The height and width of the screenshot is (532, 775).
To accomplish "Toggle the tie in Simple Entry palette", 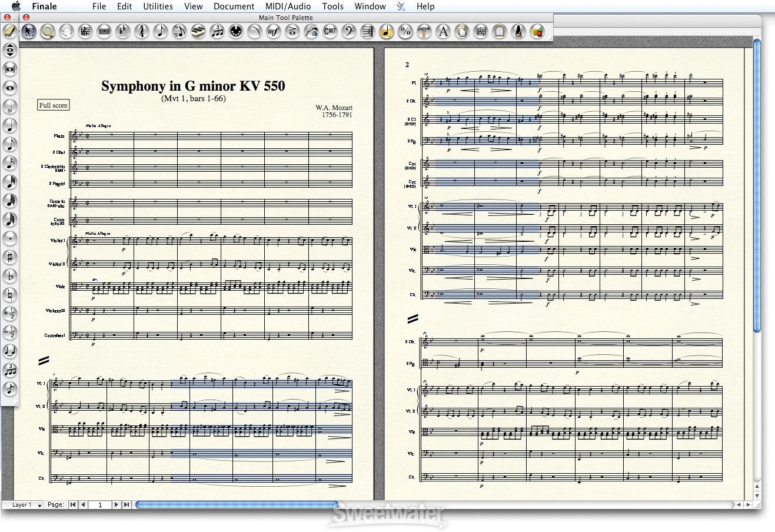I will [10, 351].
